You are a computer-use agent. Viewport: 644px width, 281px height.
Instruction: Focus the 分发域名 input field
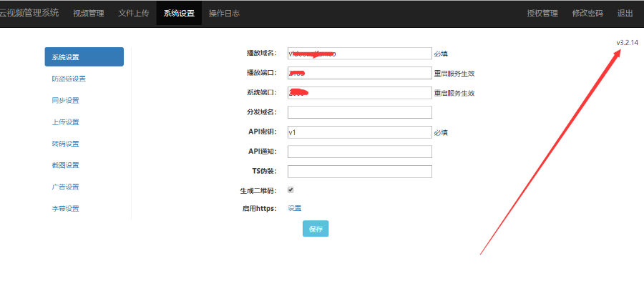click(x=360, y=112)
